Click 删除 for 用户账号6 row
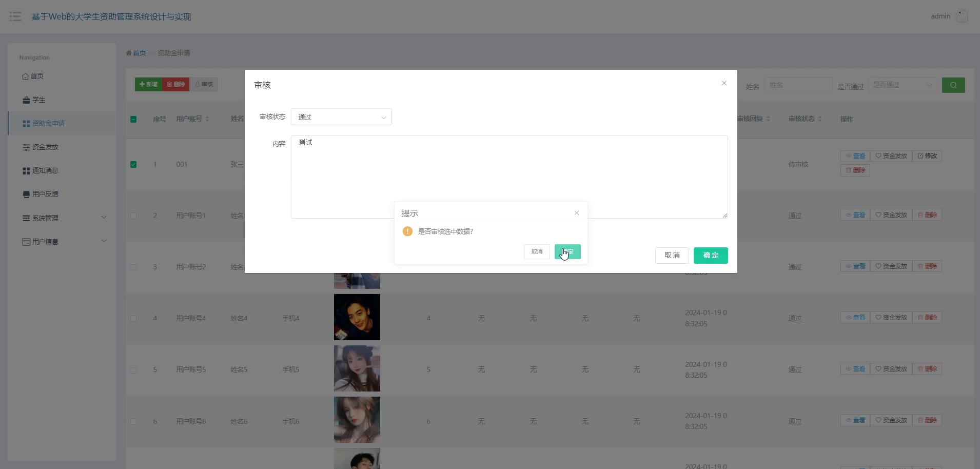The image size is (980, 469). [x=927, y=420]
